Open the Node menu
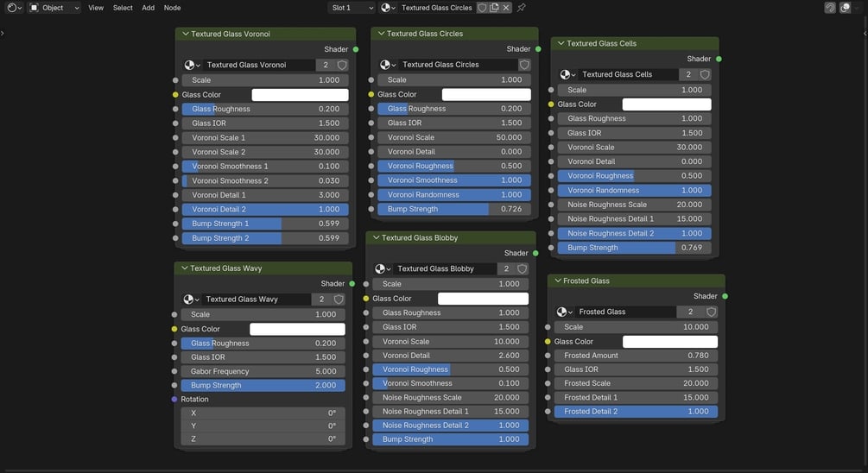Image resolution: width=868 pixels, height=473 pixels. pos(172,8)
